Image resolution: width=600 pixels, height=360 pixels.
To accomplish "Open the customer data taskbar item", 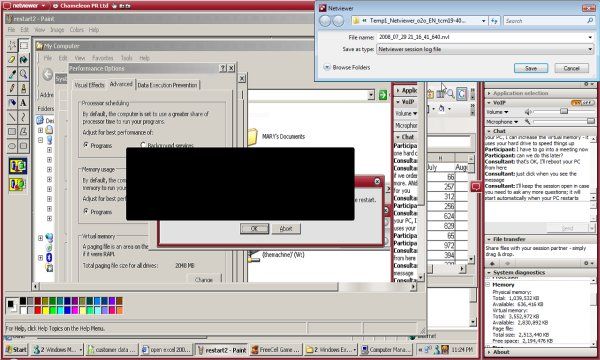I will coord(111,350).
